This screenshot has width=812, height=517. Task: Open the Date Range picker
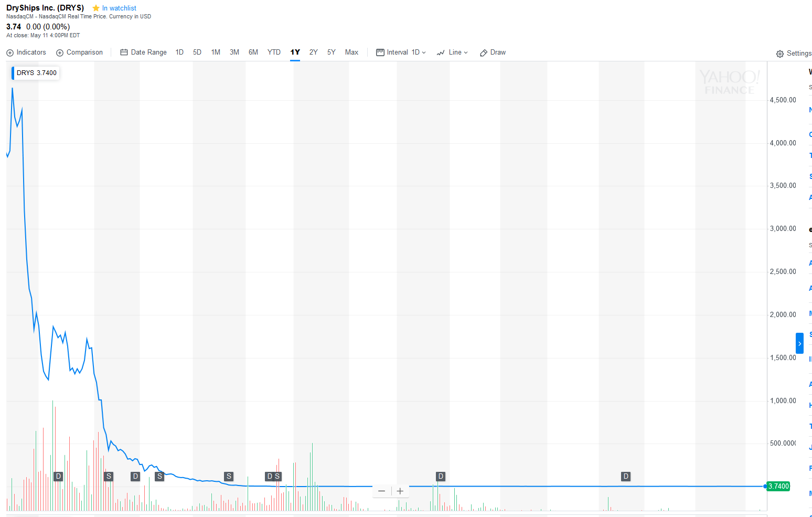click(x=144, y=52)
